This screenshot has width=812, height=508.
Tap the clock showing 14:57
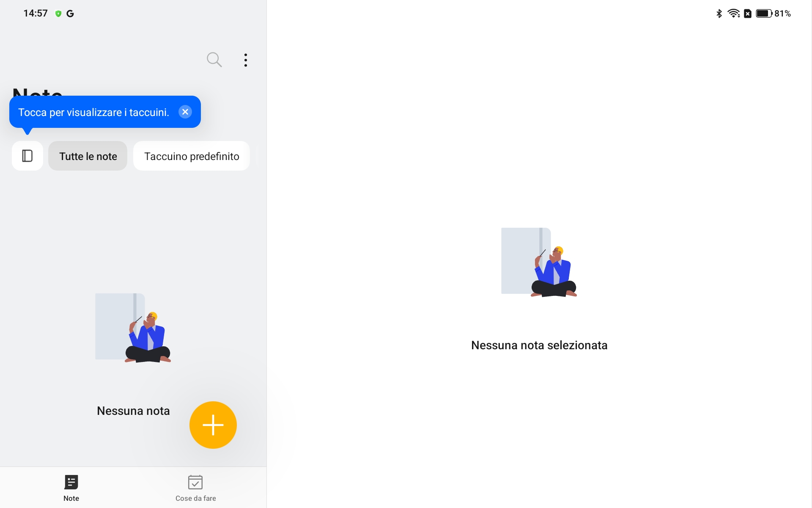pyautogui.click(x=36, y=14)
